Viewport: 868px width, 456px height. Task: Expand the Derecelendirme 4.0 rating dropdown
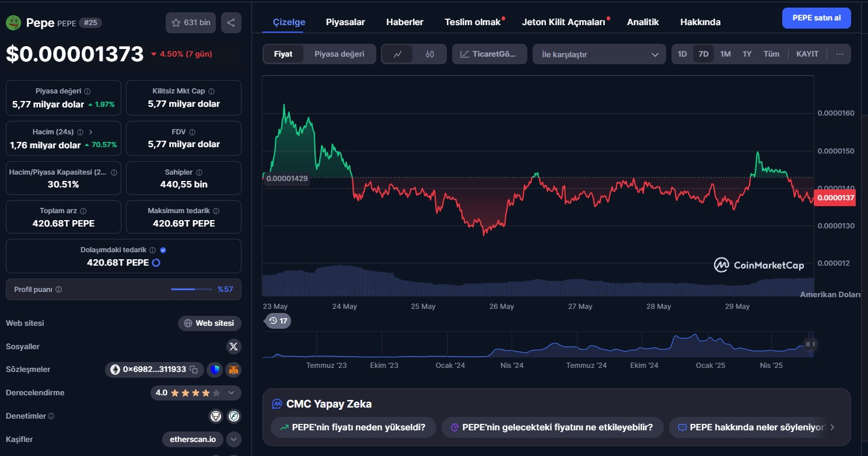tap(195, 393)
